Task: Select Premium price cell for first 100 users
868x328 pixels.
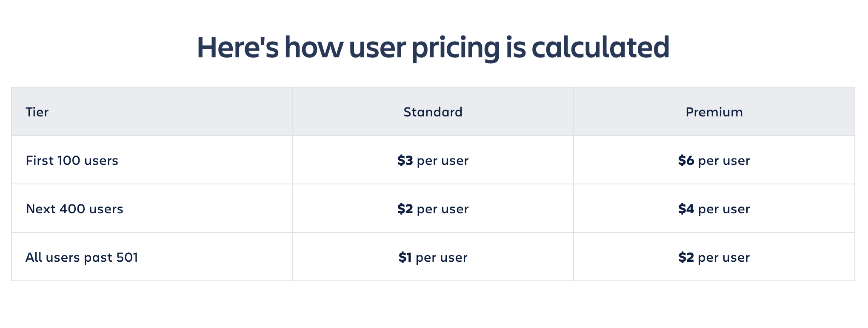Action: tap(714, 161)
